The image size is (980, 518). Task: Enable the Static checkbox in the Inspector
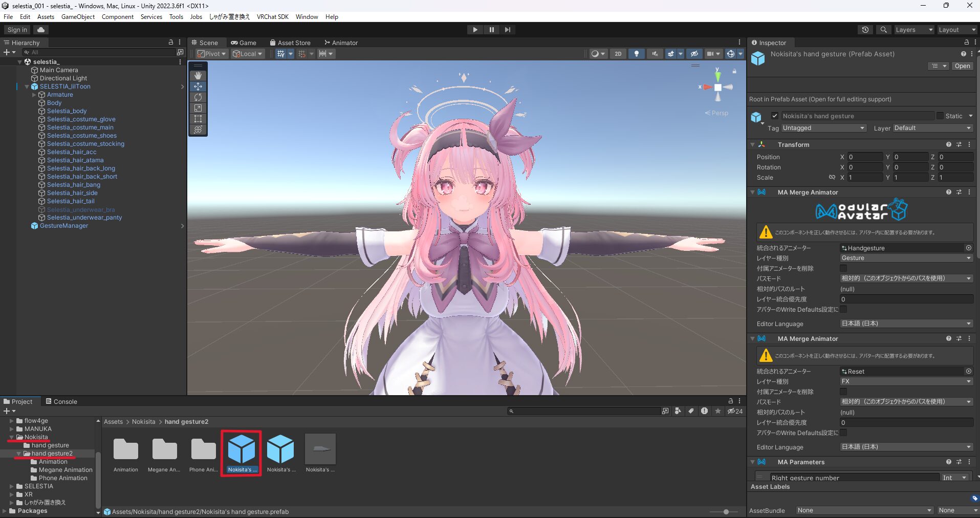tap(941, 116)
